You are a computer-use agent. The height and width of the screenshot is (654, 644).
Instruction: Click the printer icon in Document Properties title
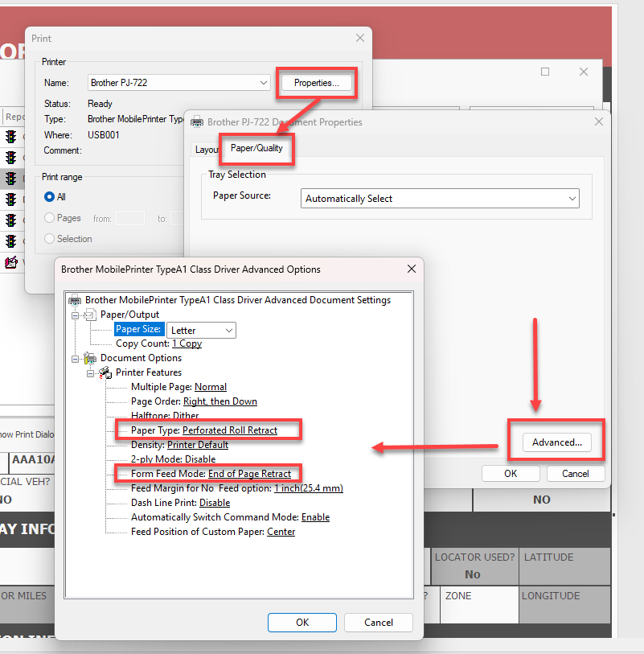point(197,122)
